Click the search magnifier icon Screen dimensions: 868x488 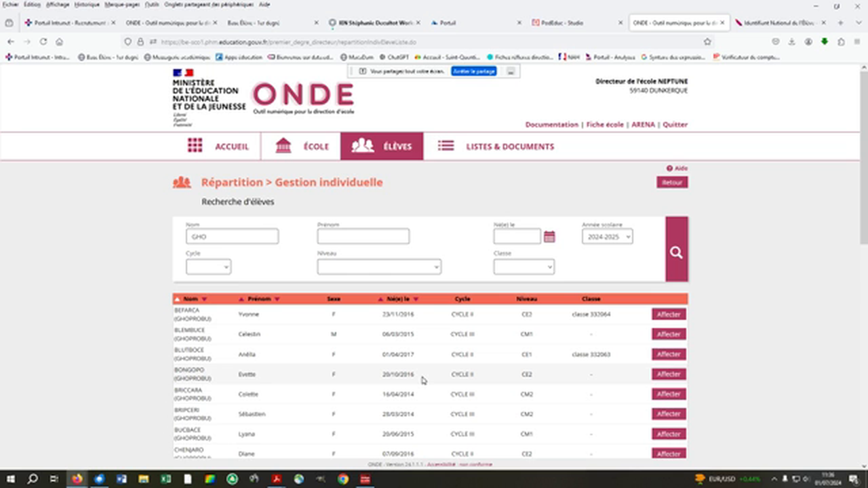pos(675,251)
